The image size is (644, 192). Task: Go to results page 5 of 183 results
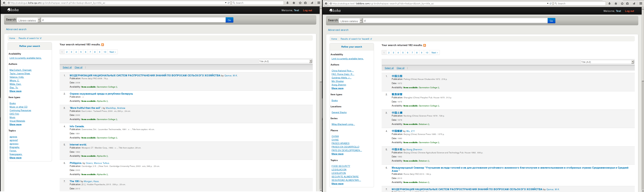coord(81,52)
